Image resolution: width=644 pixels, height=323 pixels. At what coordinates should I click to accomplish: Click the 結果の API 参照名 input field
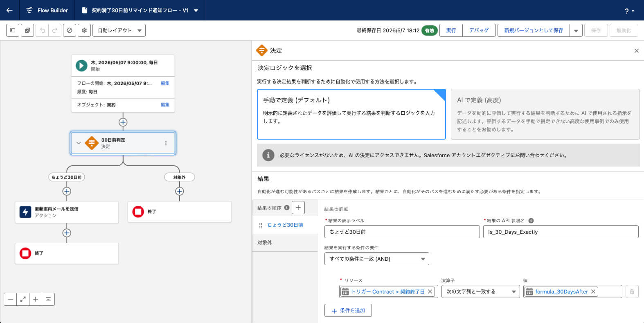click(561, 232)
